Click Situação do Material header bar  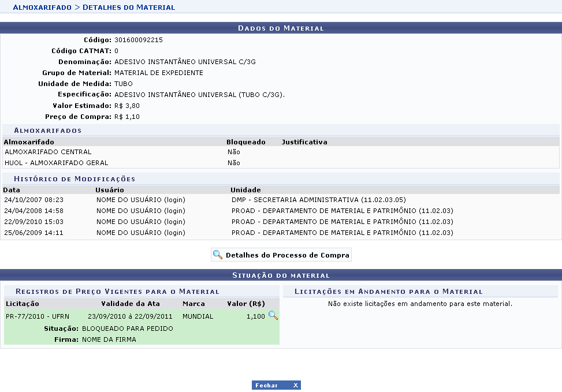tap(281, 275)
